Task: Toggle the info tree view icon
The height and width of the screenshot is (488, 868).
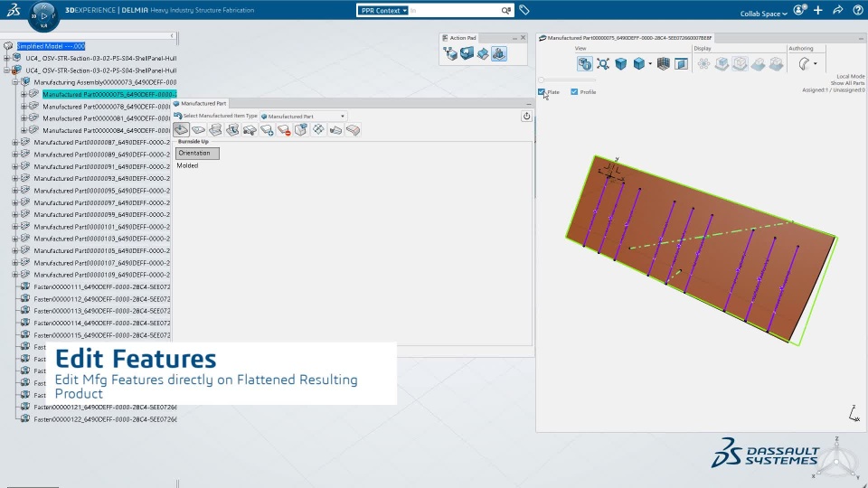Action: pyautogui.click(x=585, y=63)
